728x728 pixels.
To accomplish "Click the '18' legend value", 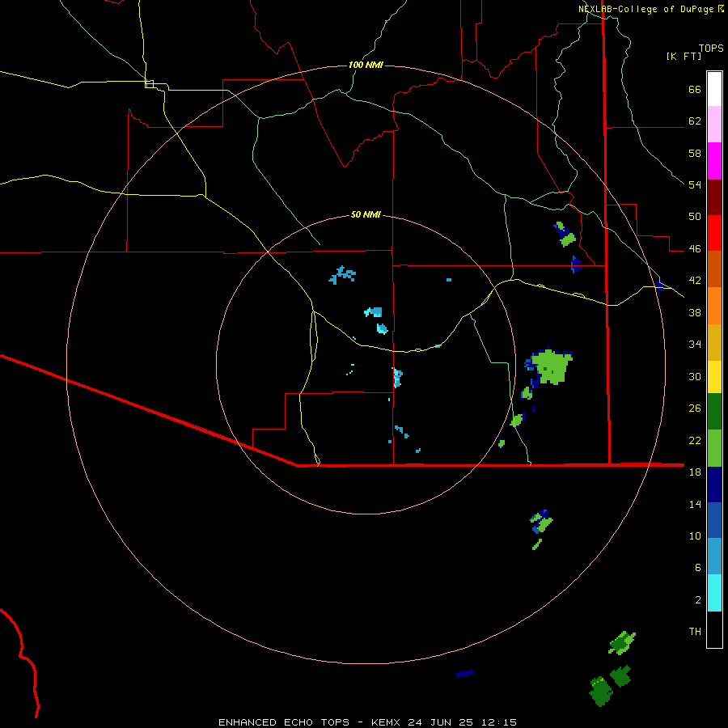I will click(695, 472).
